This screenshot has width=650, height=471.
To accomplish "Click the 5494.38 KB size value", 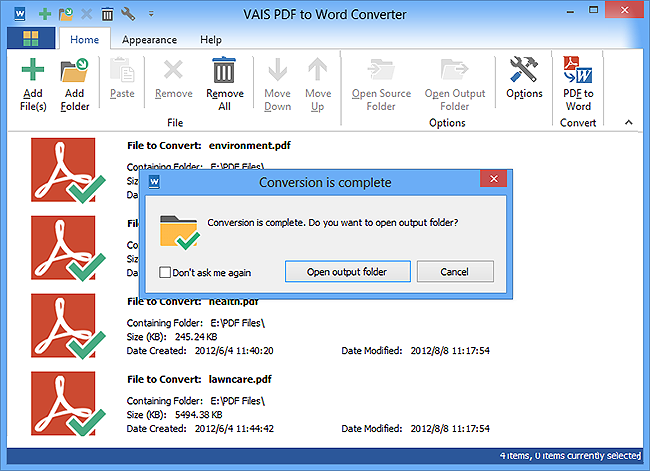I will (x=199, y=415).
